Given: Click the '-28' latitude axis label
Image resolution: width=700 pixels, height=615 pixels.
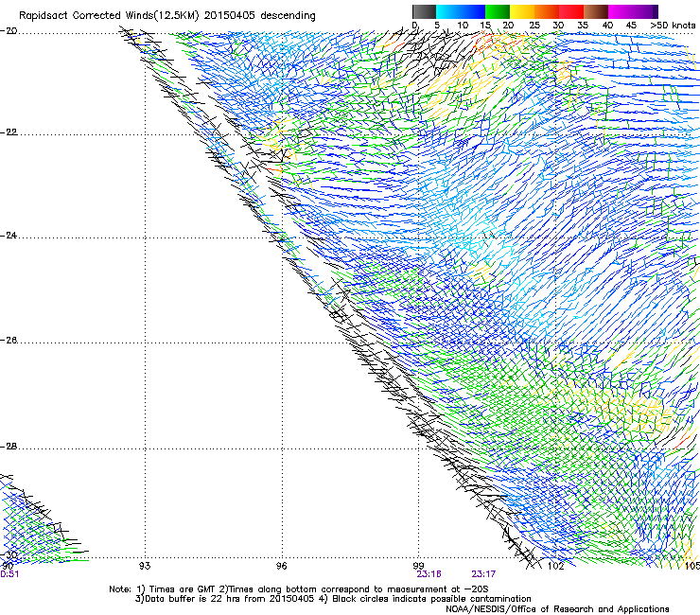Looking at the screenshot, I should pyautogui.click(x=9, y=447).
